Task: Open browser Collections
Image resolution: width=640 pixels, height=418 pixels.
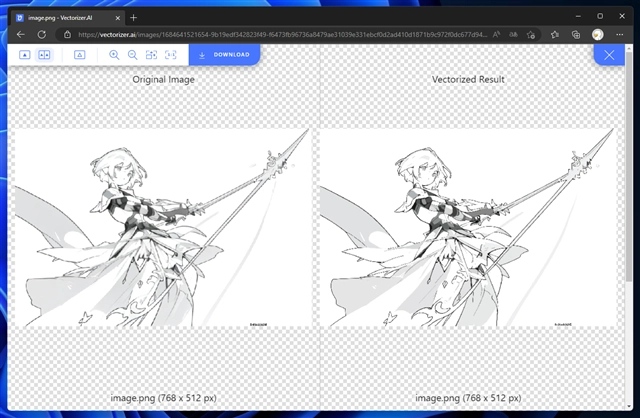Action: [x=576, y=35]
